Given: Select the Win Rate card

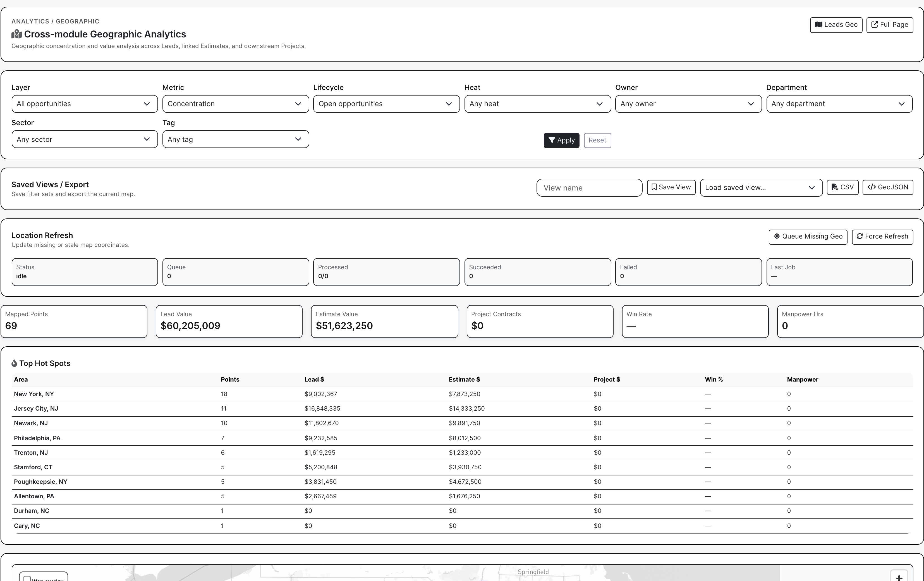Looking at the screenshot, I should pos(695,322).
